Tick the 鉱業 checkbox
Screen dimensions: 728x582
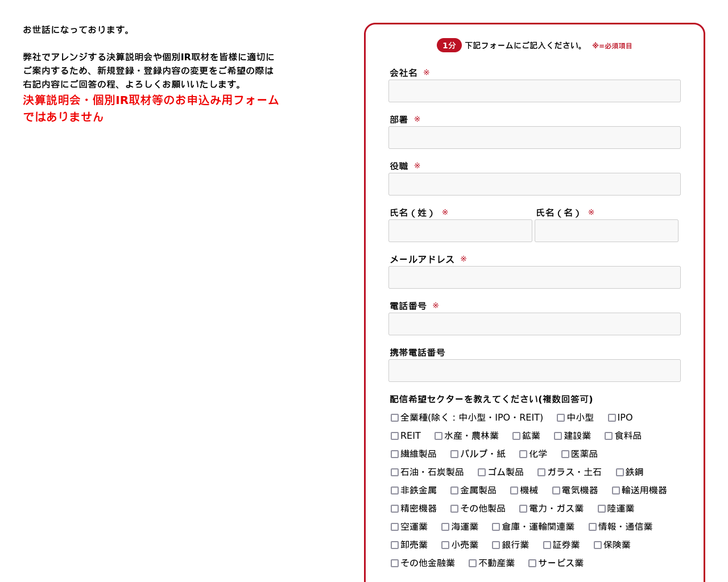516,436
